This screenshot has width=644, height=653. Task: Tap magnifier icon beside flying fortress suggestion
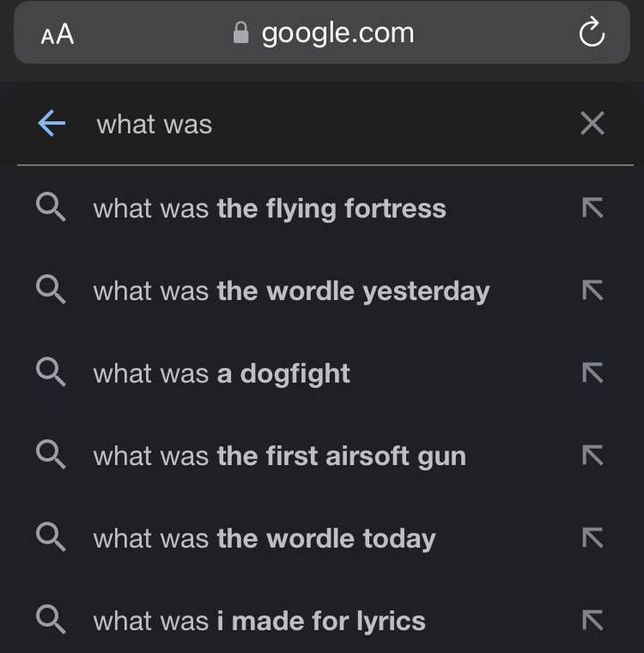click(51, 207)
